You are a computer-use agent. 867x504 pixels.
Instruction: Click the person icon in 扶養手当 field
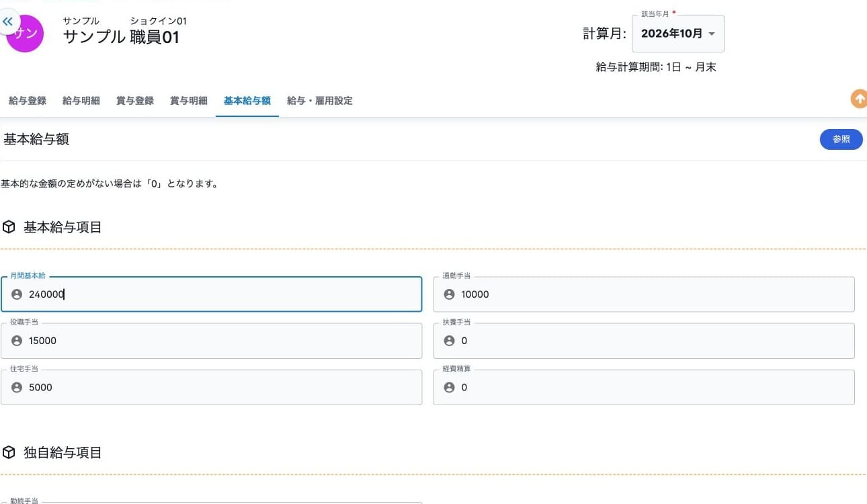click(x=449, y=341)
